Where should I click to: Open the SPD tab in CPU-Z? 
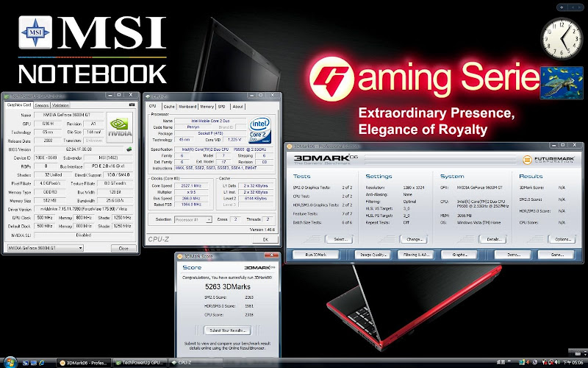coord(222,107)
